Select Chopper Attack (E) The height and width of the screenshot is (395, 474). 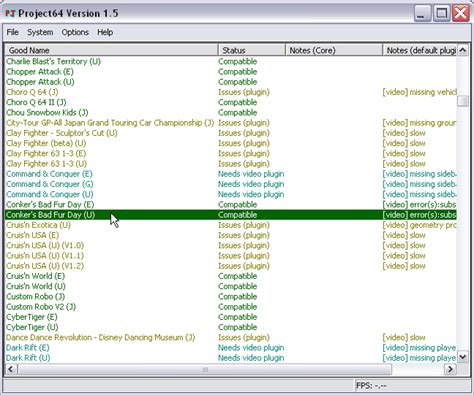click(40, 72)
